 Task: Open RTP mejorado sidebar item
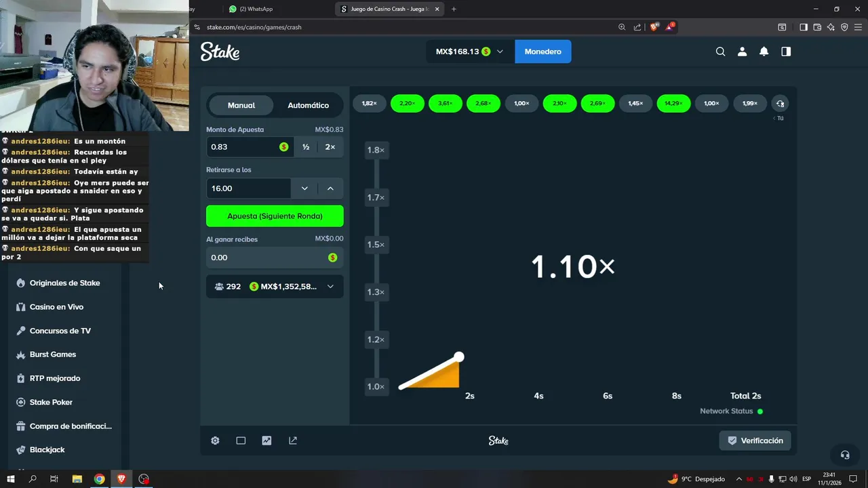click(x=54, y=378)
